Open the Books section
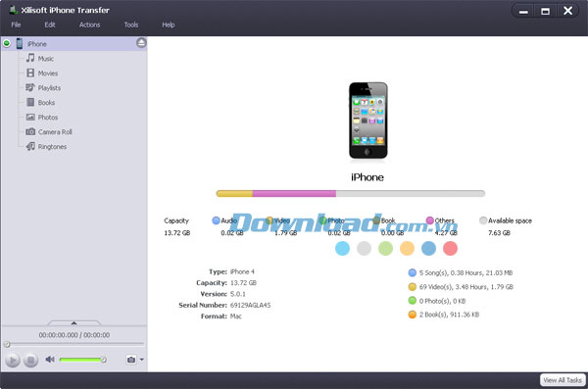588x389 pixels. click(x=46, y=103)
